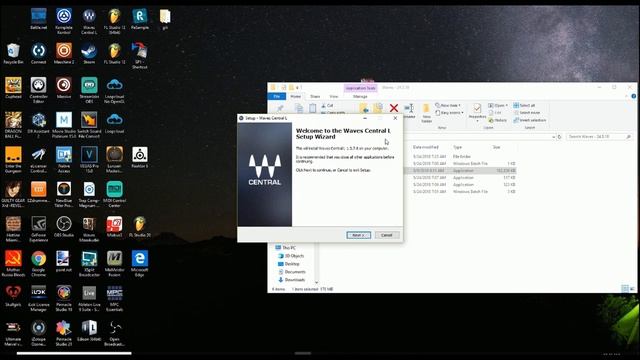This screenshot has height=360, width=640.
Task: Click Next in the Waves Central setup wizard
Action: pos(358,235)
